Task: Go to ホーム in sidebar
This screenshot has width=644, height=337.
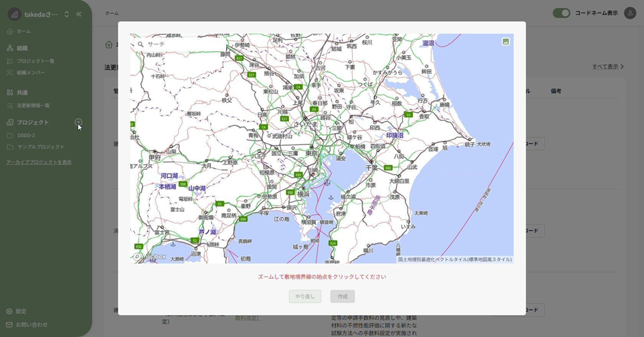Action: tap(23, 32)
